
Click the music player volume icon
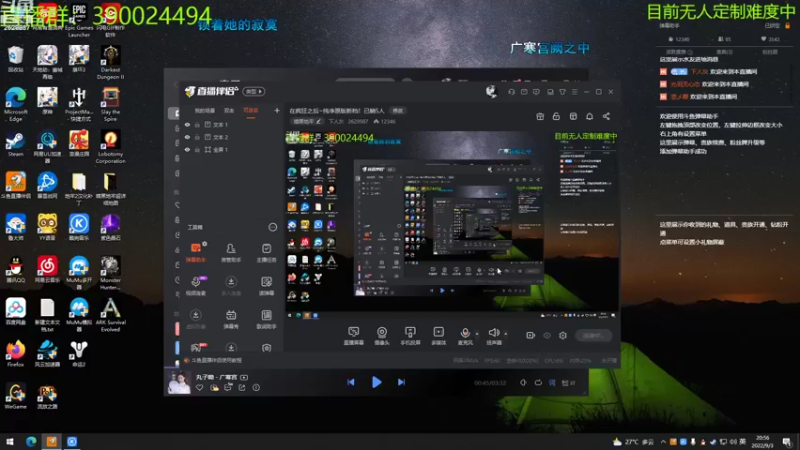pyautogui.click(x=523, y=383)
